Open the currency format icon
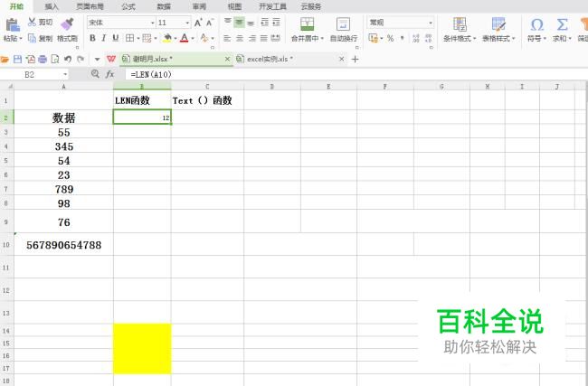The width and height of the screenshot is (588, 386). pos(373,38)
